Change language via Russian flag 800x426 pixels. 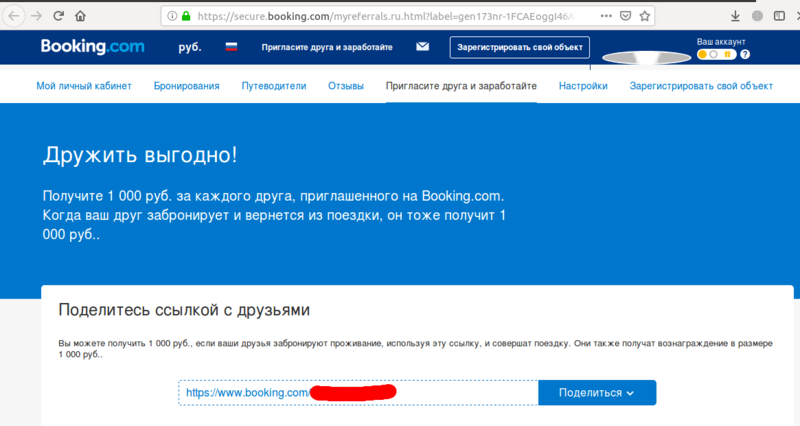click(x=231, y=47)
